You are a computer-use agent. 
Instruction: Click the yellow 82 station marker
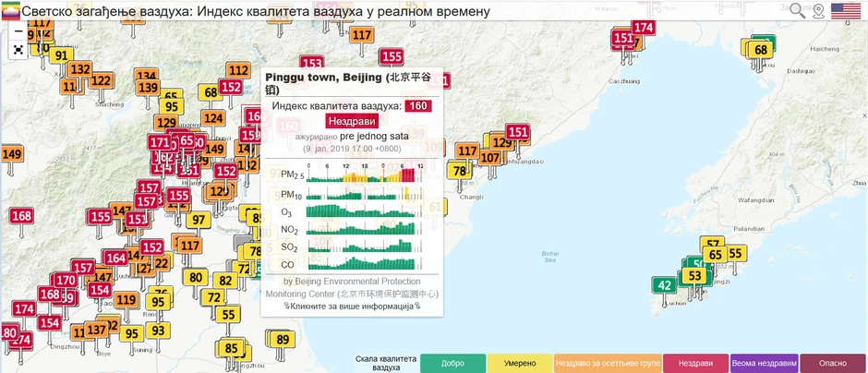(224, 281)
